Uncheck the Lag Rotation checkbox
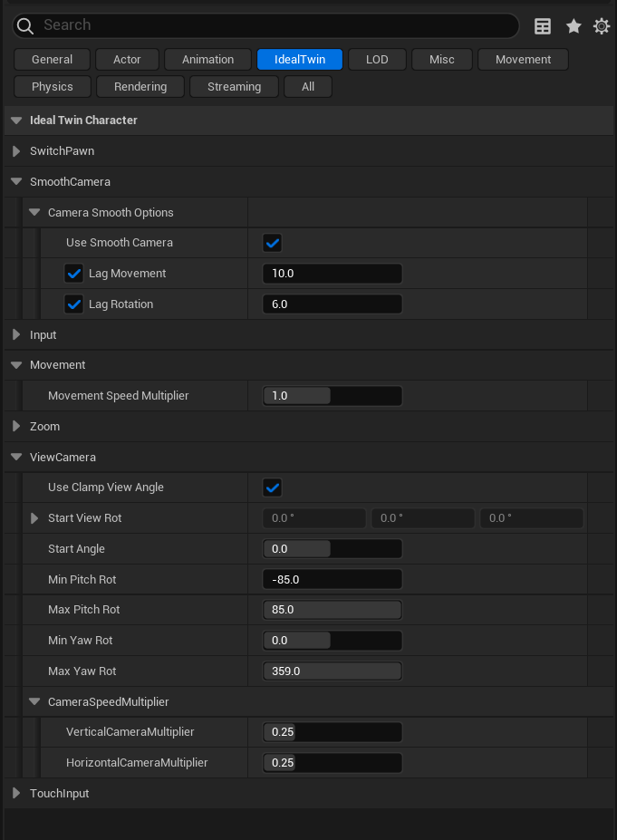617x840 pixels. coord(74,304)
